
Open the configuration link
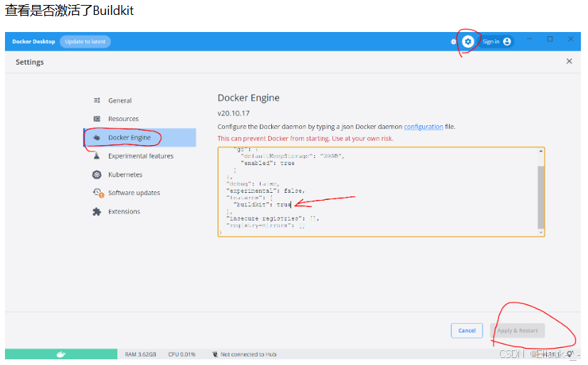pyautogui.click(x=424, y=127)
